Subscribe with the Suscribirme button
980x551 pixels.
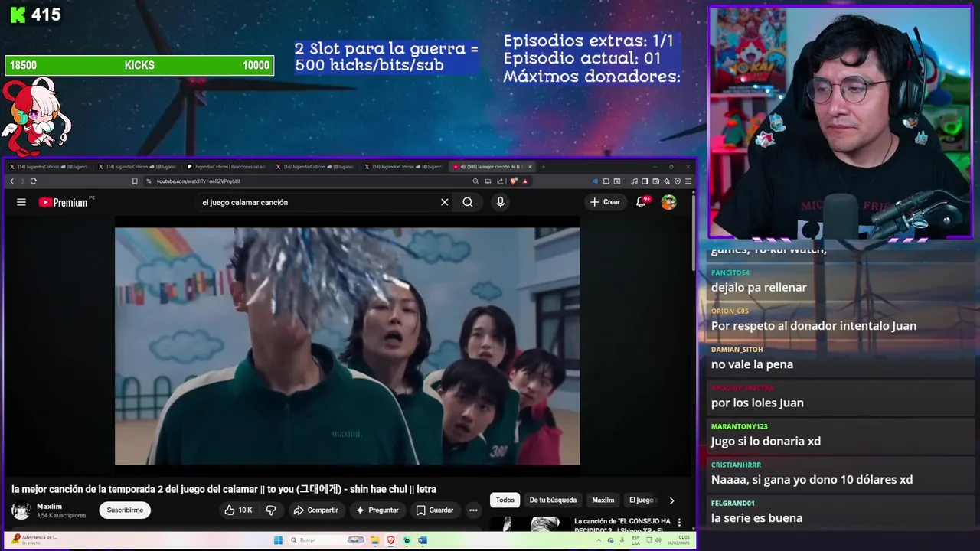125,510
